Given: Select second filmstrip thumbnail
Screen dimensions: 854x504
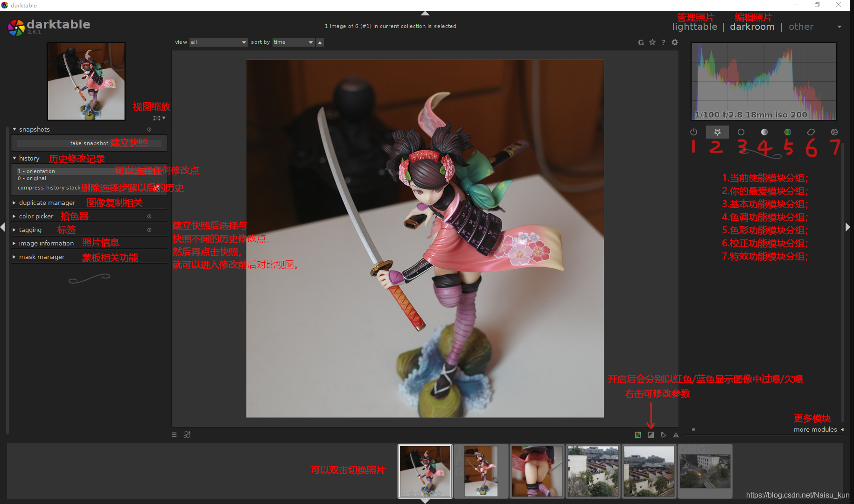Looking at the screenshot, I should coord(481,471).
